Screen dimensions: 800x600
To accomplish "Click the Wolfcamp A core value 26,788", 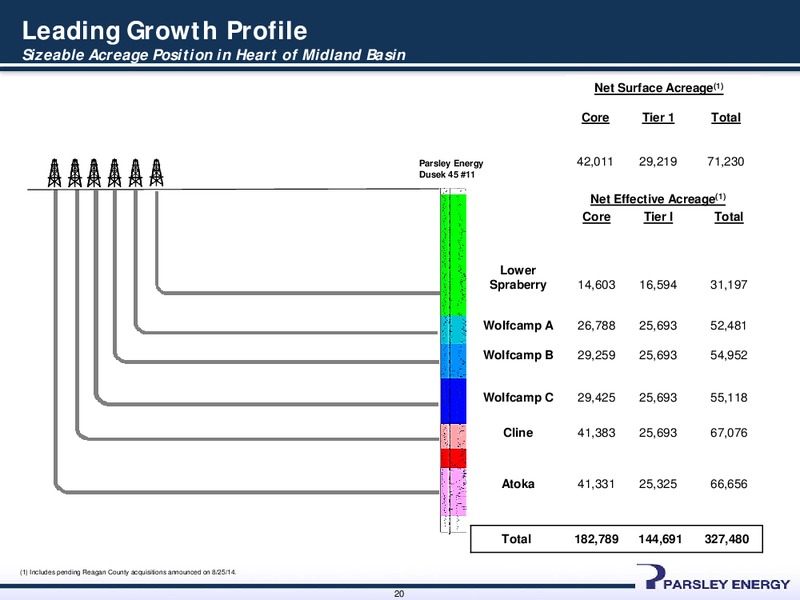I will coord(596,326).
